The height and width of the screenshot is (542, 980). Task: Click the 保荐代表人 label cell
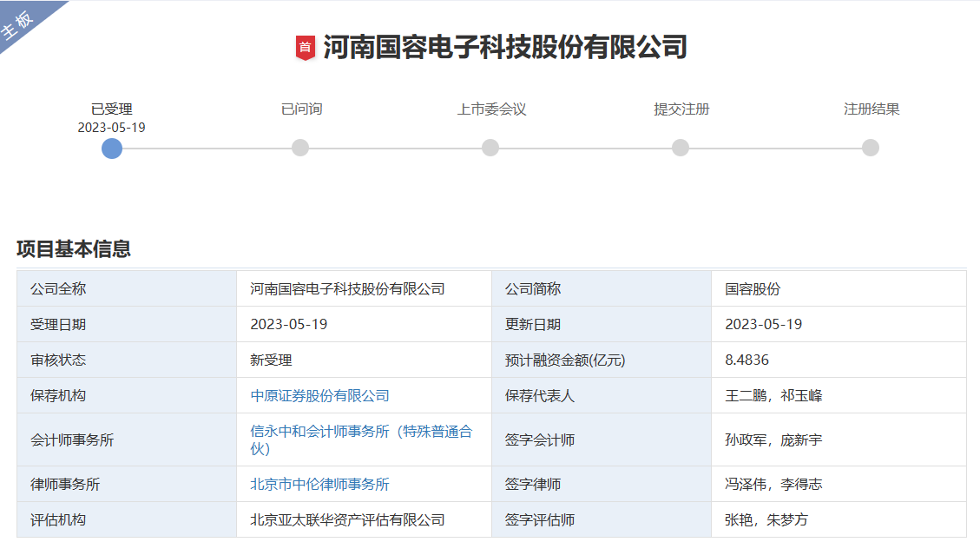[602, 396]
